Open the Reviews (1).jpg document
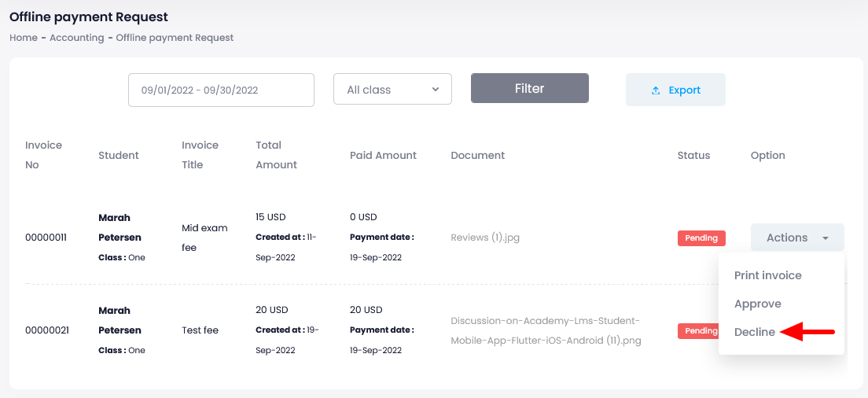 coord(484,238)
